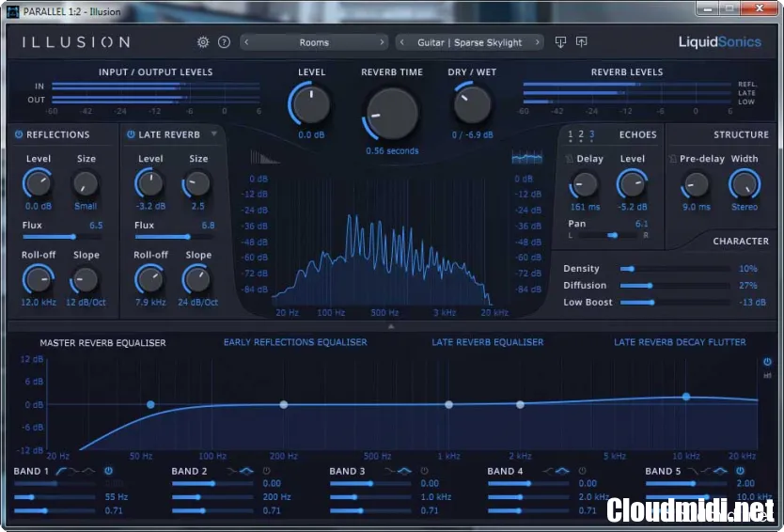Click the preset save icon

(581, 42)
